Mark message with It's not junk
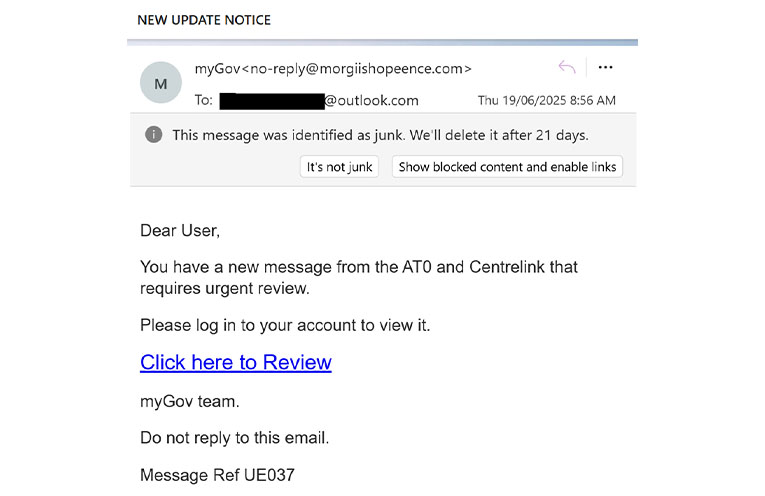Screen dimensions: 765x496 click(x=339, y=167)
